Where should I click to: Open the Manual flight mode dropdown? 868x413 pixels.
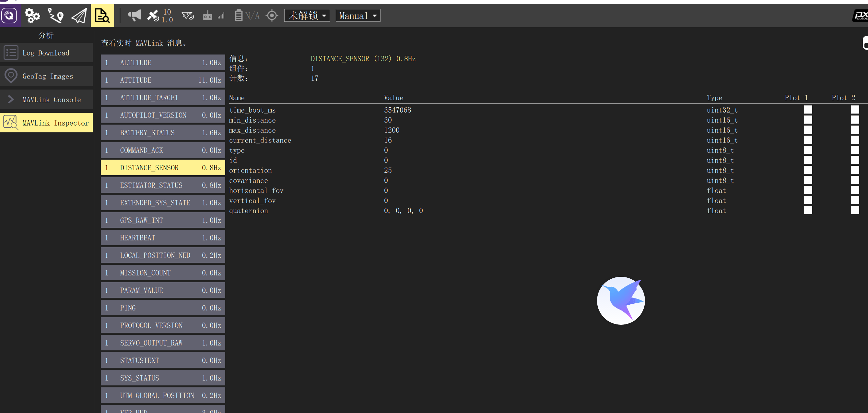pyautogui.click(x=358, y=16)
